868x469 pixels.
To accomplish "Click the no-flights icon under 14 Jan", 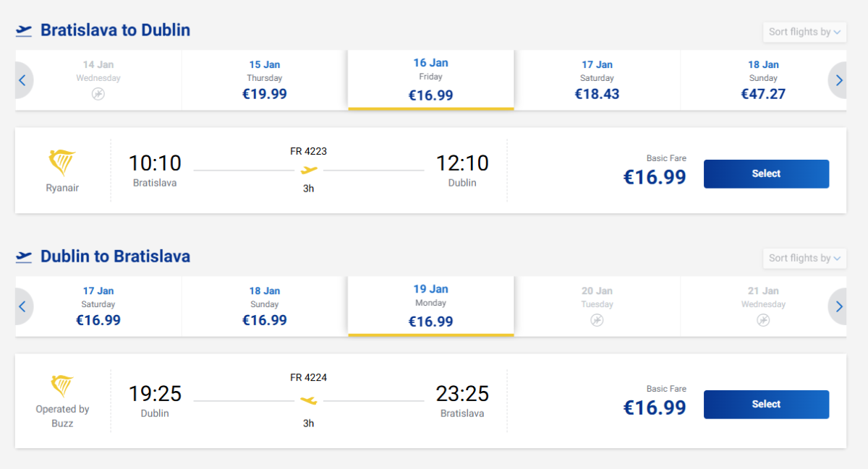I will (x=98, y=94).
